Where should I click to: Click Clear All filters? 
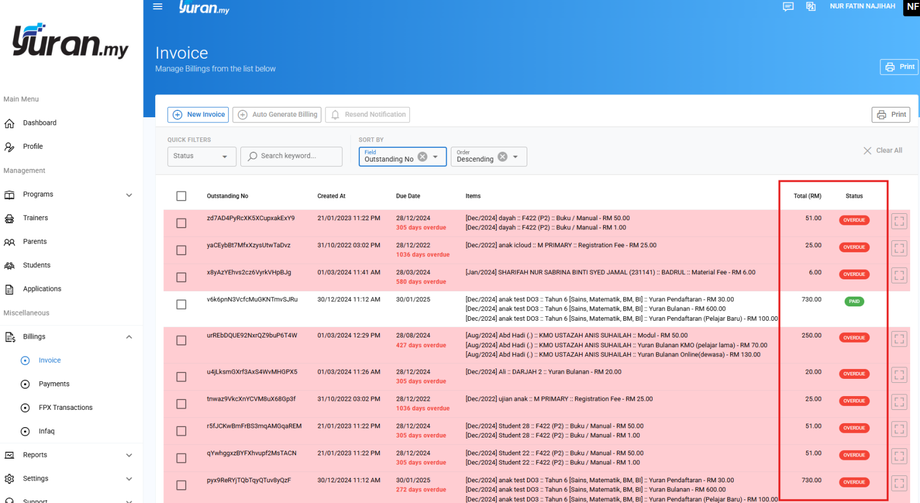[882, 151]
